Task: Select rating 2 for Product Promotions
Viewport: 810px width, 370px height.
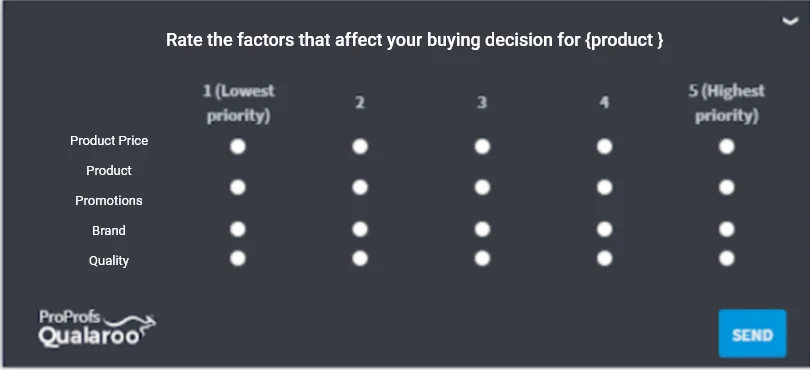Action: (x=360, y=187)
